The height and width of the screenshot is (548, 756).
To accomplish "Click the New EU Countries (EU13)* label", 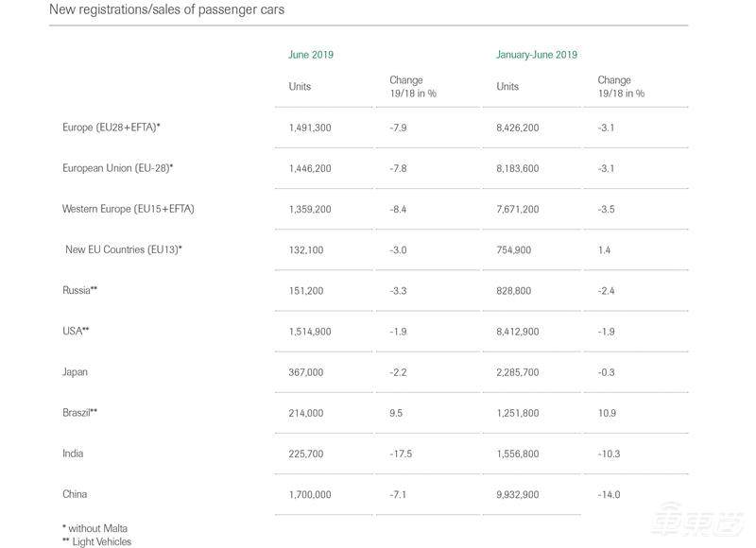I will [123, 249].
